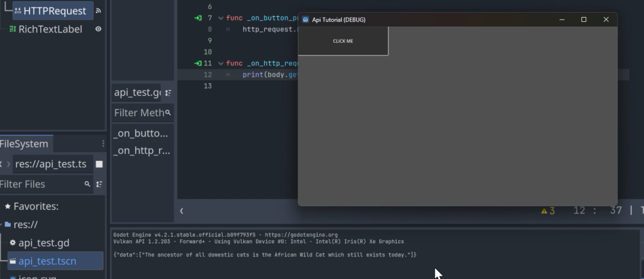
Task: Select the api_test.tscn scene file
Action: [55, 261]
